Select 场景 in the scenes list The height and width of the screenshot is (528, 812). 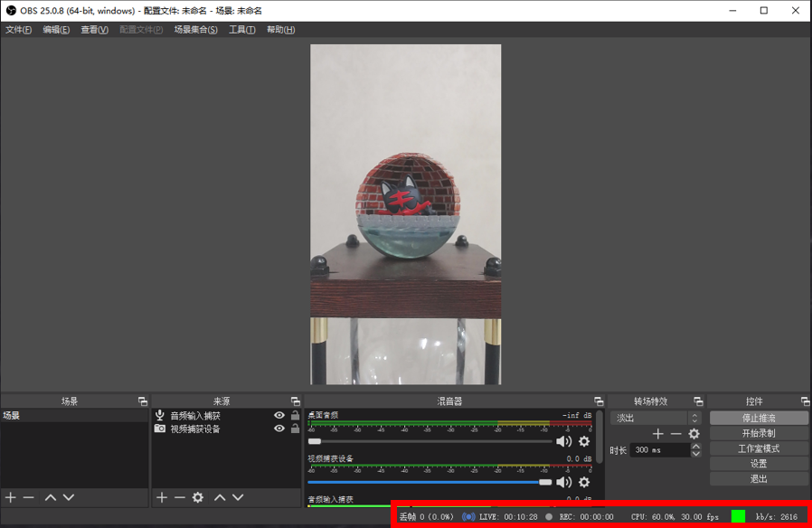tap(74, 415)
